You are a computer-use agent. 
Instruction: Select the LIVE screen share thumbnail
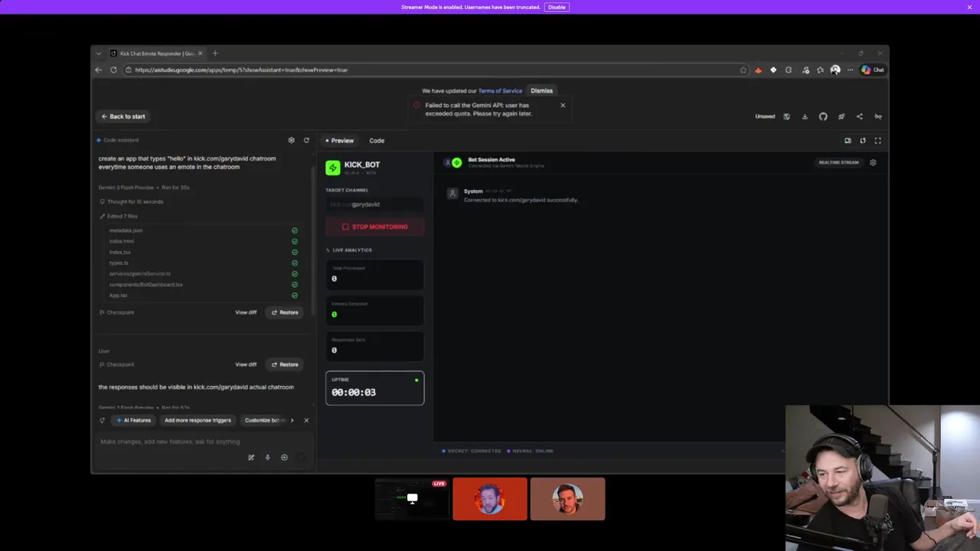tap(412, 499)
